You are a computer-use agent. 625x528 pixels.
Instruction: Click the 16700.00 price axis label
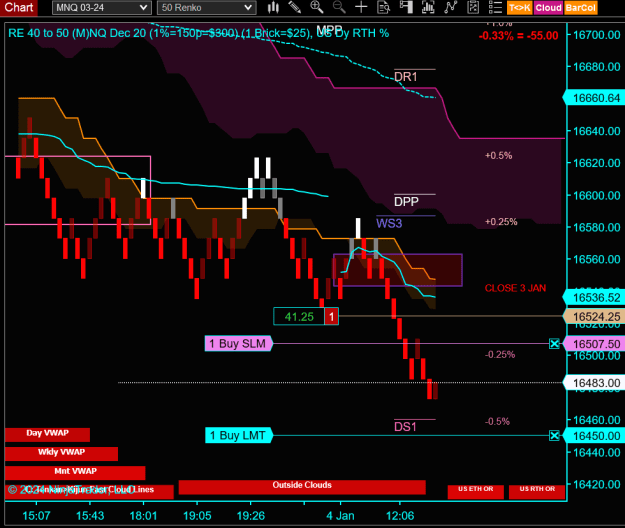pyautogui.click(x=596, y=35)
